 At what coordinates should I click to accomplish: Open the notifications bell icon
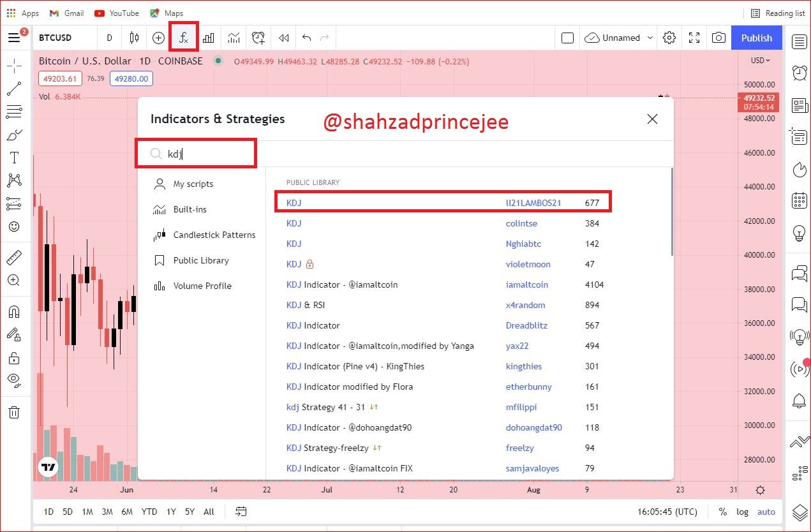click(x=800, y=401)
